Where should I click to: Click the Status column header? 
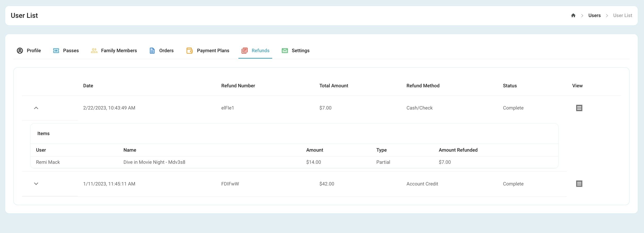pos(510,86)
